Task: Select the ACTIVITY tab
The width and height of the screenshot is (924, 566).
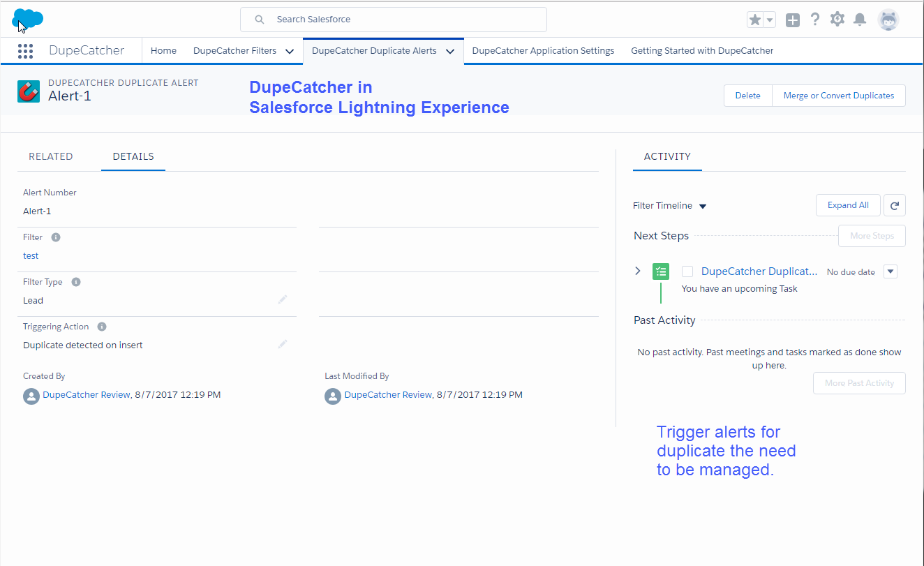Action: click(667, 156)
